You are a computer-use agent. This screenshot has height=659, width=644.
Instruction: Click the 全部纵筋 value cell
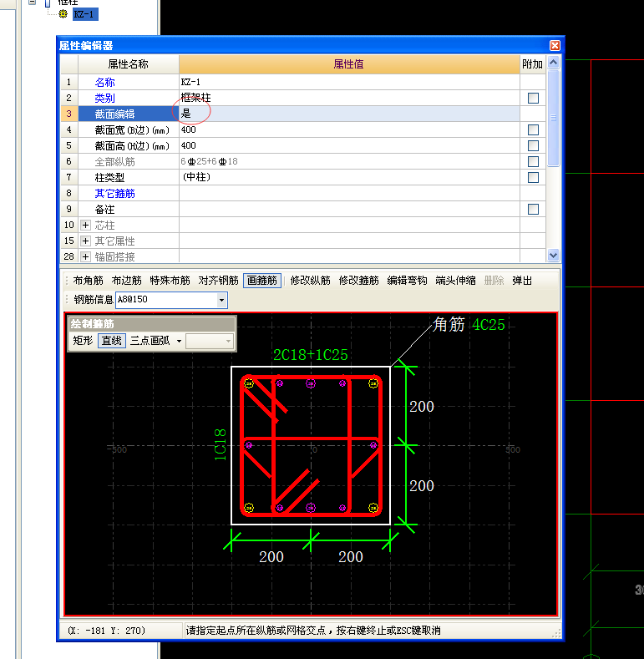pos(349,161)
